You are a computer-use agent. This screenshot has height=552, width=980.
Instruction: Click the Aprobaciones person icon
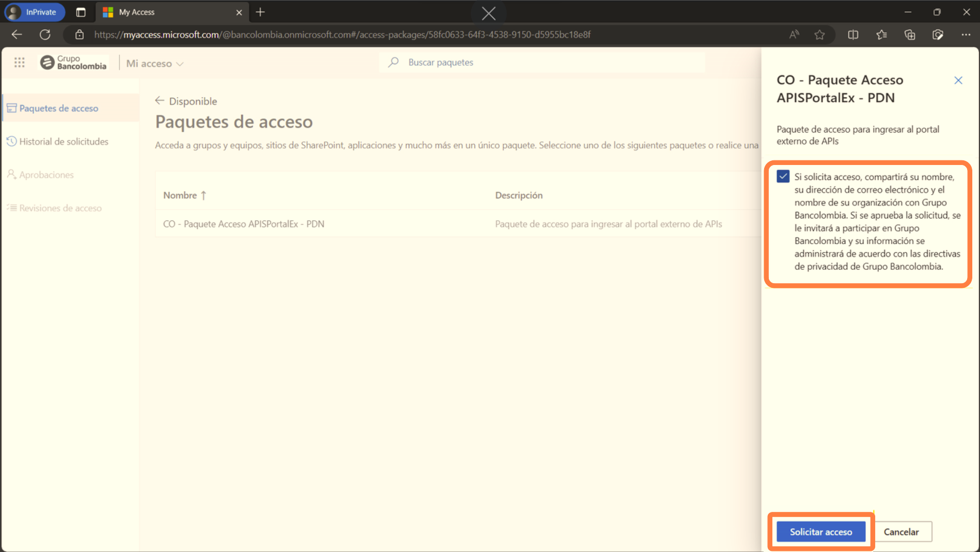pyautogui.click(x=11, y=174)
